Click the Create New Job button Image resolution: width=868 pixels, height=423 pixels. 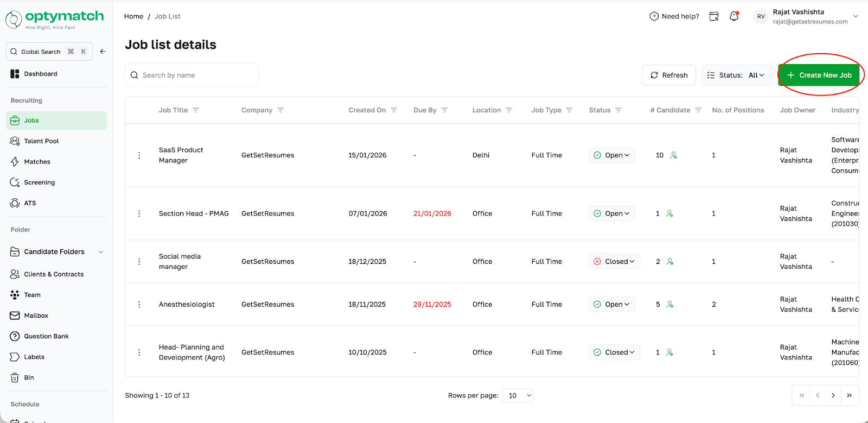(819, 75)
